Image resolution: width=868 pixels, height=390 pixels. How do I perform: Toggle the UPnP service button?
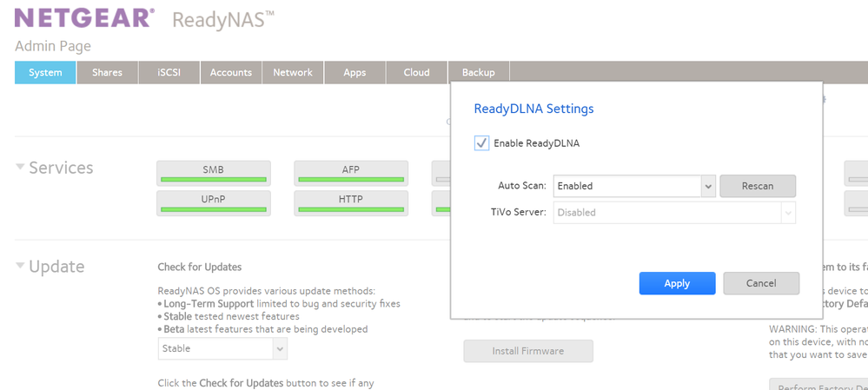point(213,202)
